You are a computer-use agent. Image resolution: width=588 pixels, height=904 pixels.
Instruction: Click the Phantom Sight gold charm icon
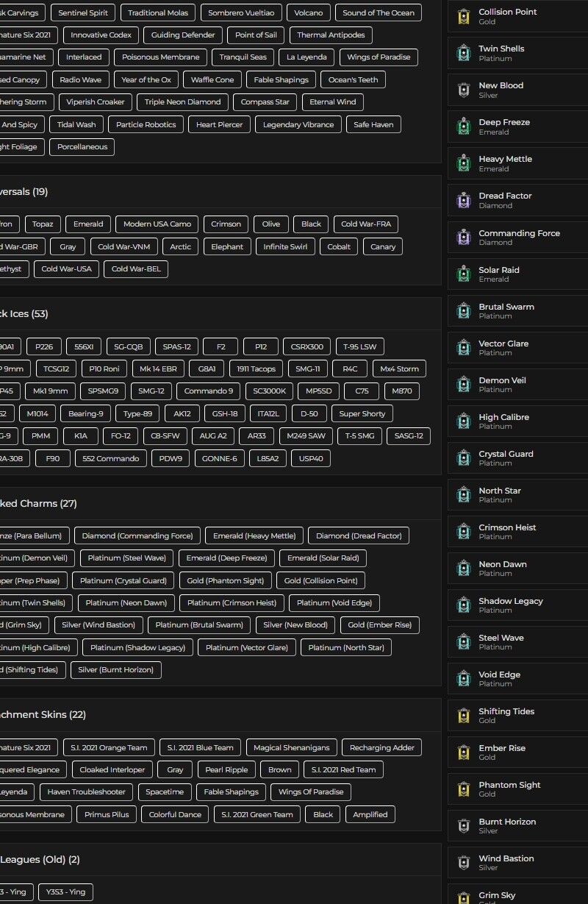463,789
